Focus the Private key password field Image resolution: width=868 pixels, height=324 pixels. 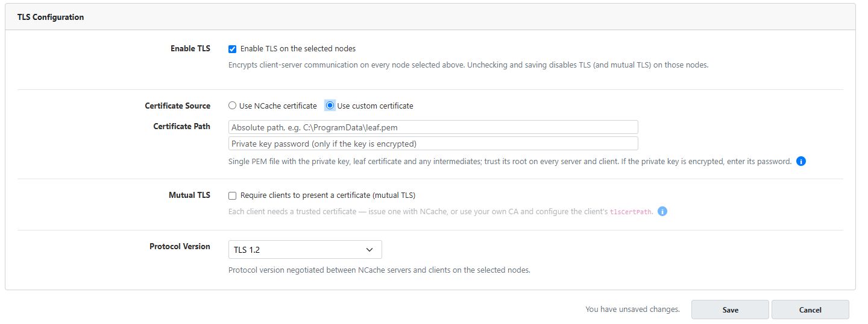coord(433,144)
